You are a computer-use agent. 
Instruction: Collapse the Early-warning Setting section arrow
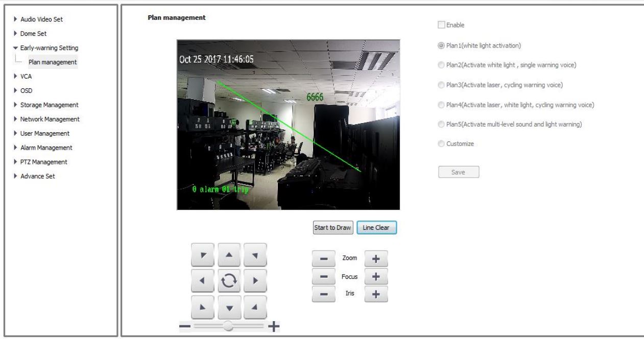[x=14, y=48]
